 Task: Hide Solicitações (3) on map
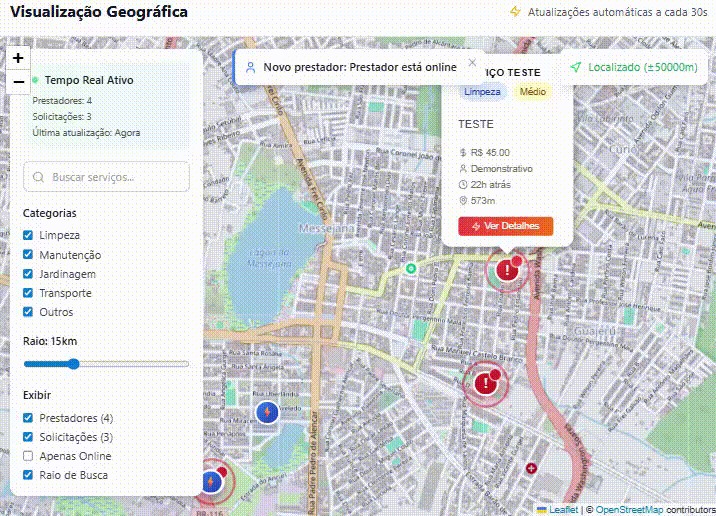click(28, 437)
